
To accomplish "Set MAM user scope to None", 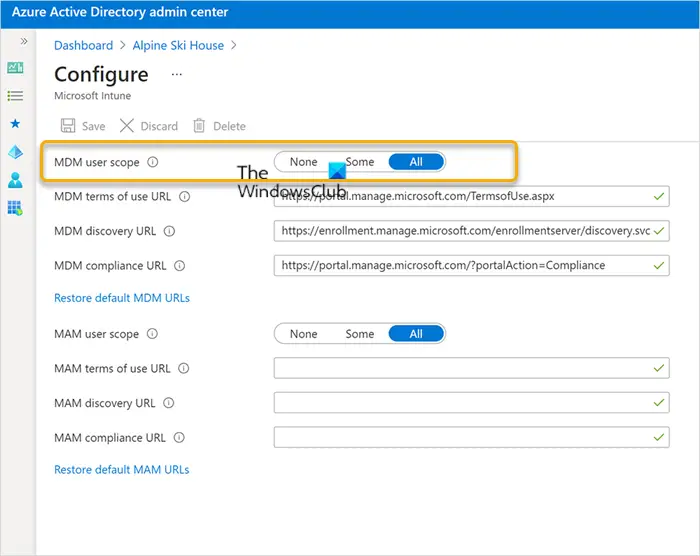I will click(304, 334).
